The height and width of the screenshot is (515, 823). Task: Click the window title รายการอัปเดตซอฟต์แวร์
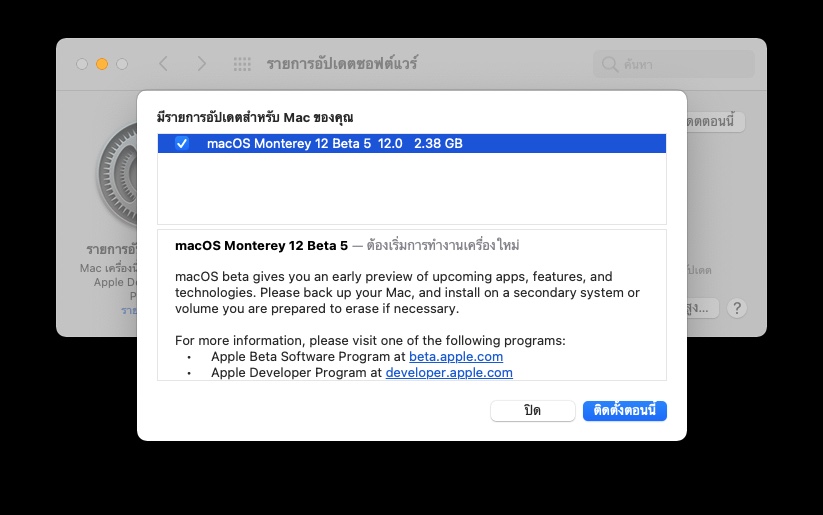342,64
